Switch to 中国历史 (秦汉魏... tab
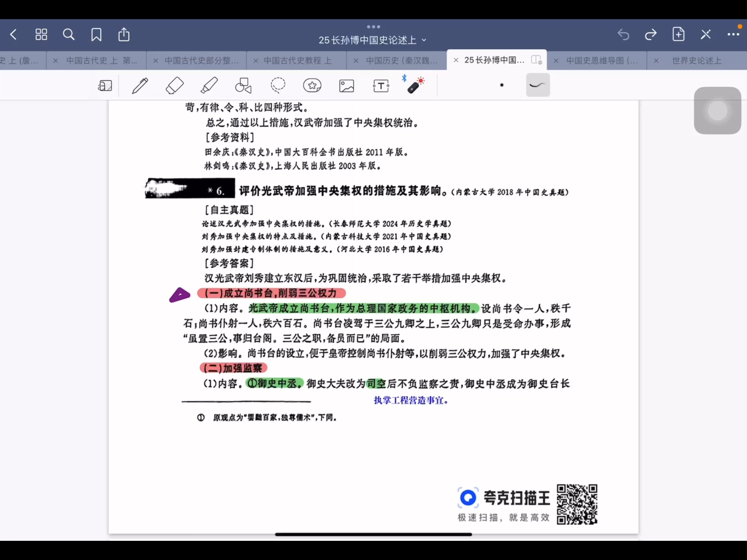Screen dimensions: 747x560 point(402,60)
